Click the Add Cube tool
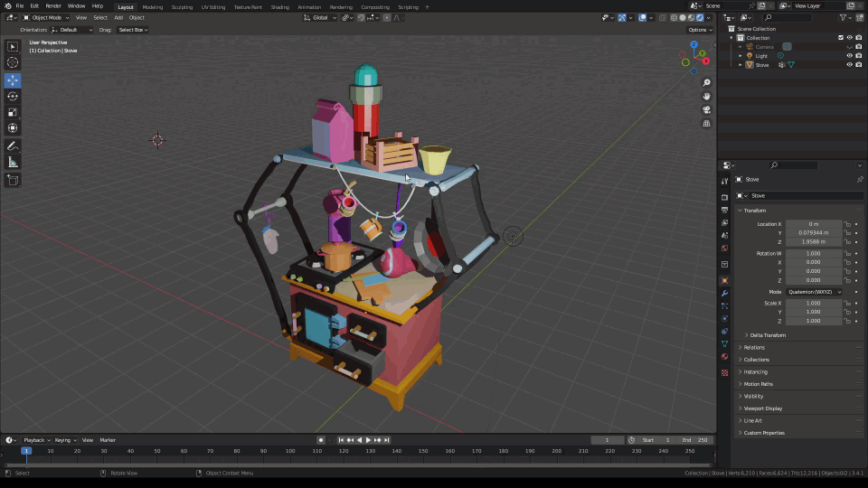Image resolution: width=868 pixels, height=488 pixels. click(x=13, y=180)
